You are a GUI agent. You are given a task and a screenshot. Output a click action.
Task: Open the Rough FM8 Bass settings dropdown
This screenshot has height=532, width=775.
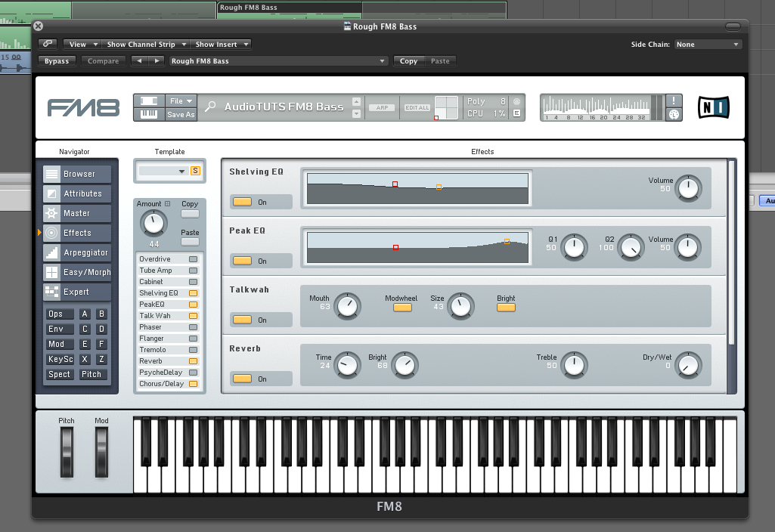tap(277, 61)
